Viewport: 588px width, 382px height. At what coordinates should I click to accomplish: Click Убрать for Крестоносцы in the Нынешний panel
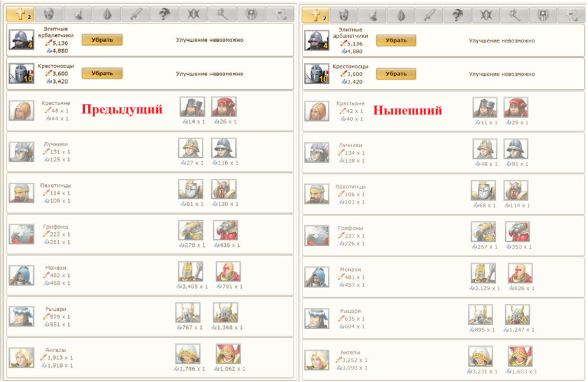pyautogui.click(x=396, y=74)
